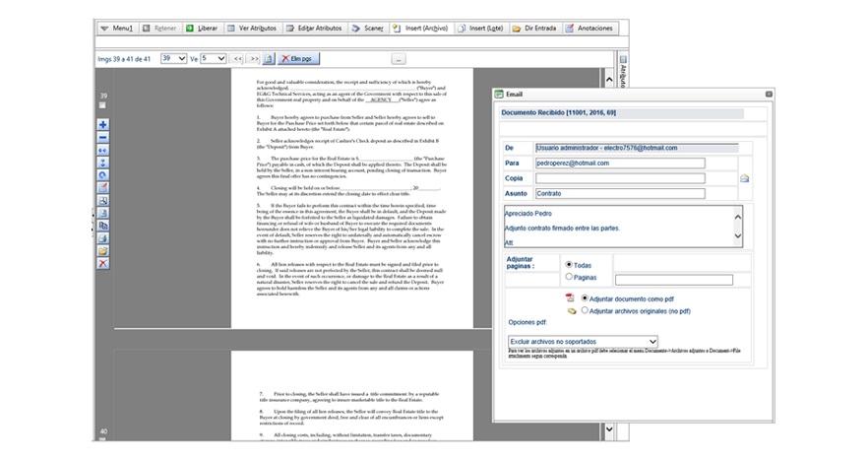Click Insert (Archivo) in toolbar
The image size is (868, 461).
tap(421, 29)
